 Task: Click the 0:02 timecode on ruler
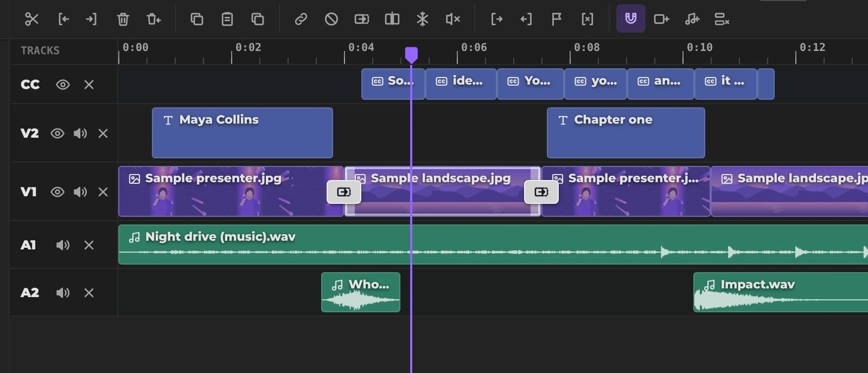pyautogui.click(x=248, y=47)
